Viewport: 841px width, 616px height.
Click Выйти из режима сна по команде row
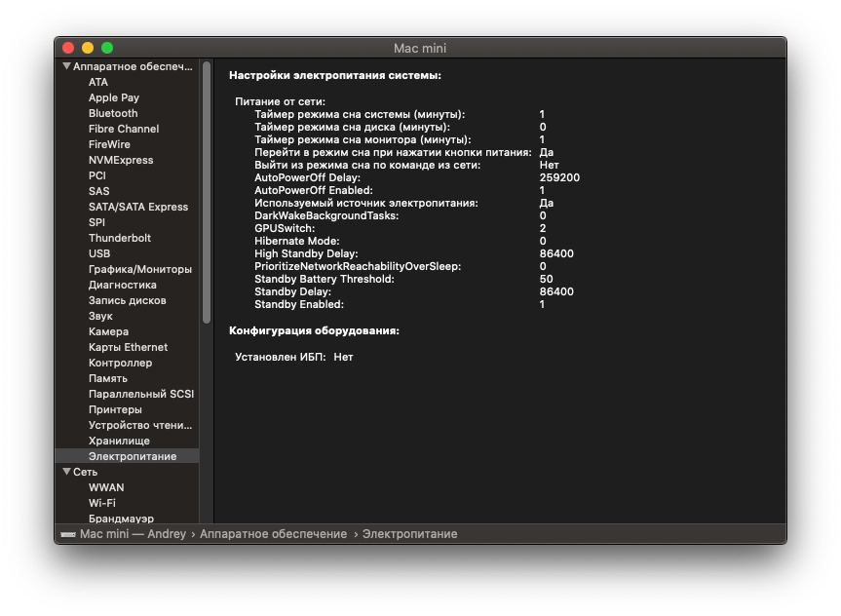(x=406, y=165)
